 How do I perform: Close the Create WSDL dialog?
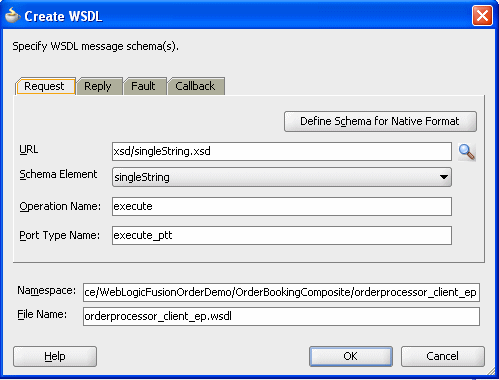pyautogui.click(x=482, y=15)
